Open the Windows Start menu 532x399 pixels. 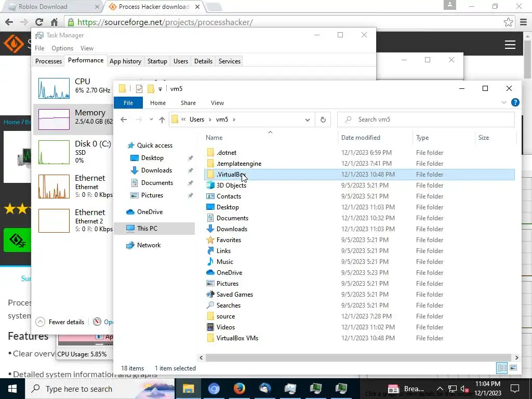click(12, 389)
